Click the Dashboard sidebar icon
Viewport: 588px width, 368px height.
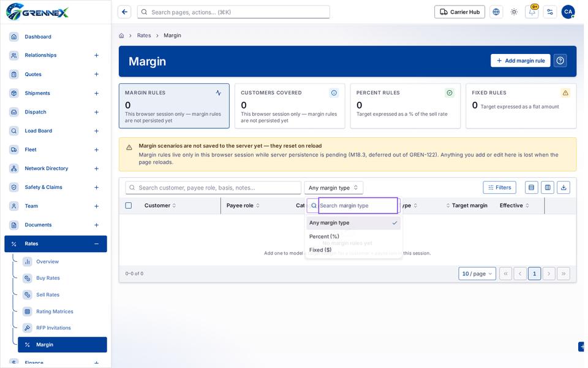point(14,36)
